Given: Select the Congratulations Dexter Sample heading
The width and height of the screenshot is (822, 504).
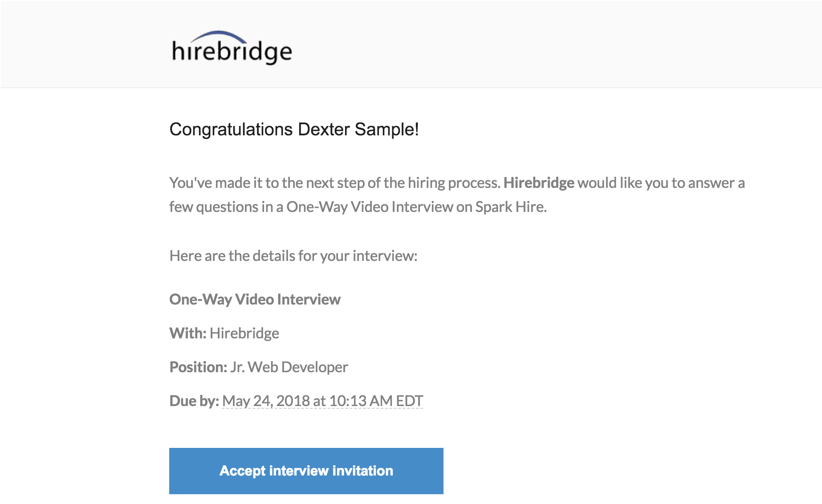Looking at the screenshot, I should (x=293, y=129).
